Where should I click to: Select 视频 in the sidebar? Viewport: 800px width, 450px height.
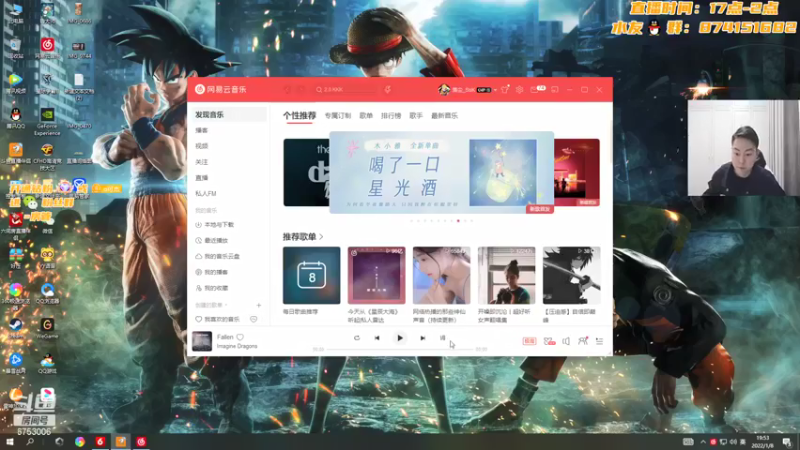tap(202, 146)
